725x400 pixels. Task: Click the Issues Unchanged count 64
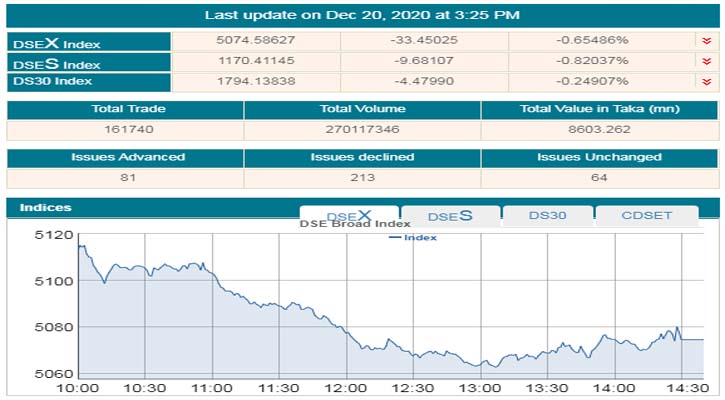click(x=599, y=178)
